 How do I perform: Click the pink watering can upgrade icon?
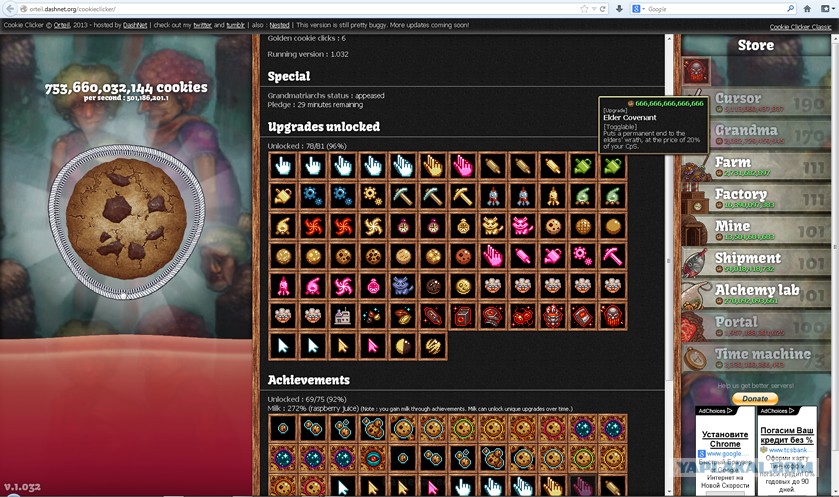point(553,256)
